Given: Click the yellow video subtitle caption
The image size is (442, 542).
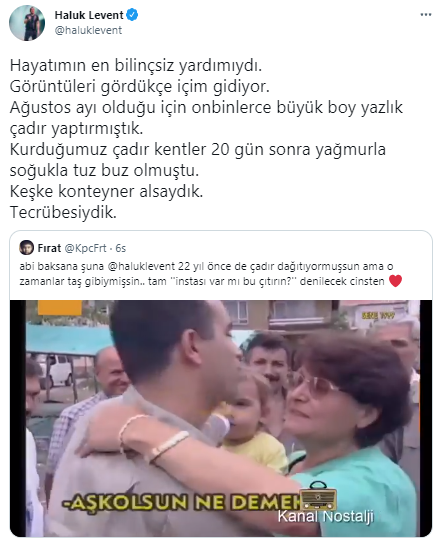Looking at the screenshot, I should pyautogui.click(x=182, y=503).
